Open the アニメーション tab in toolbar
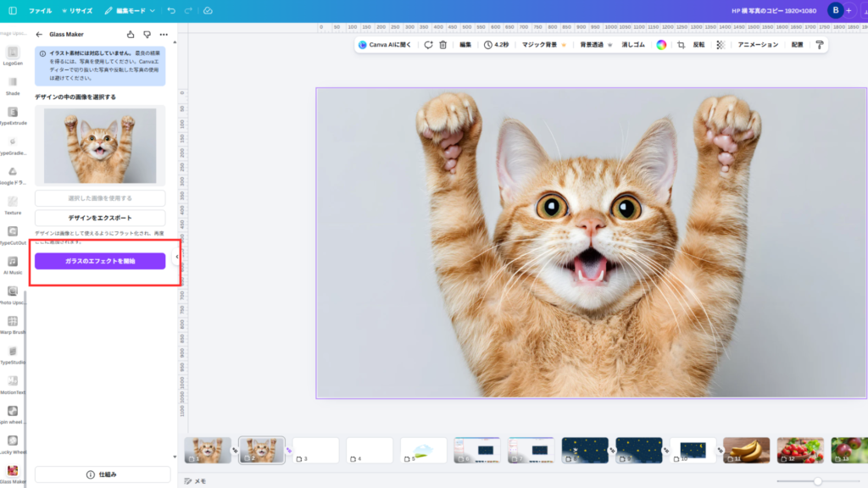 757,45
